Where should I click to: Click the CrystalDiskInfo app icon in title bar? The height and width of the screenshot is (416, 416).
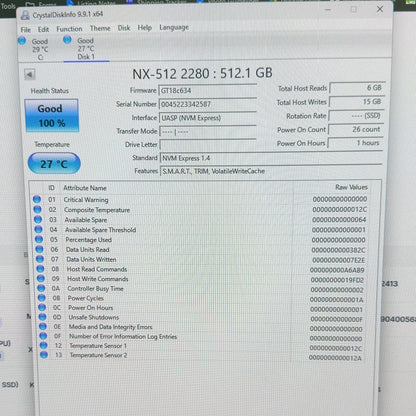(x=25, y=15)
